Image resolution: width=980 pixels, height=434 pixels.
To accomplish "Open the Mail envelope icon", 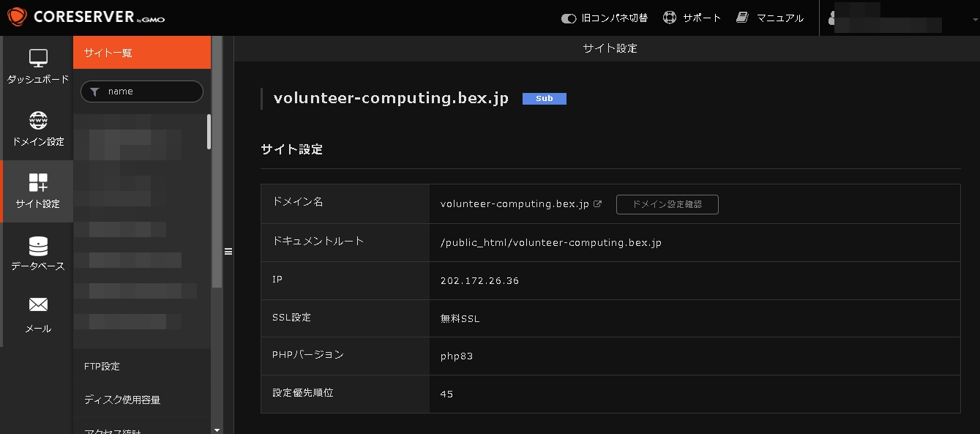I will tap(38, 305).
